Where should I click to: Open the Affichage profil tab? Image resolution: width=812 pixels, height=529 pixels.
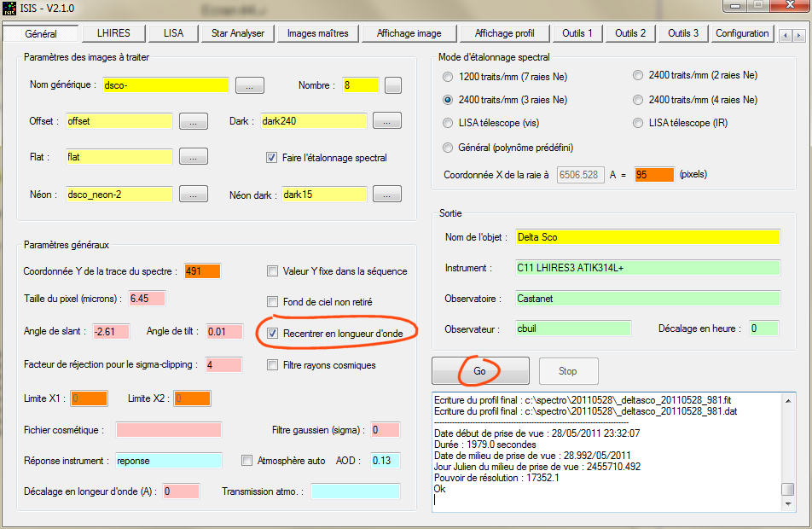coord(505,33)
